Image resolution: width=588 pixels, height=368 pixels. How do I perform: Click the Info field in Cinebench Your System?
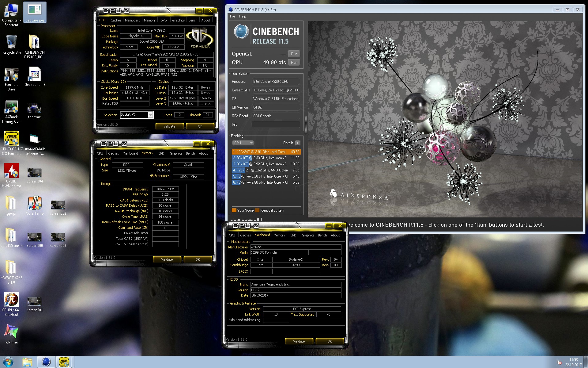click(x=276, y=125)
